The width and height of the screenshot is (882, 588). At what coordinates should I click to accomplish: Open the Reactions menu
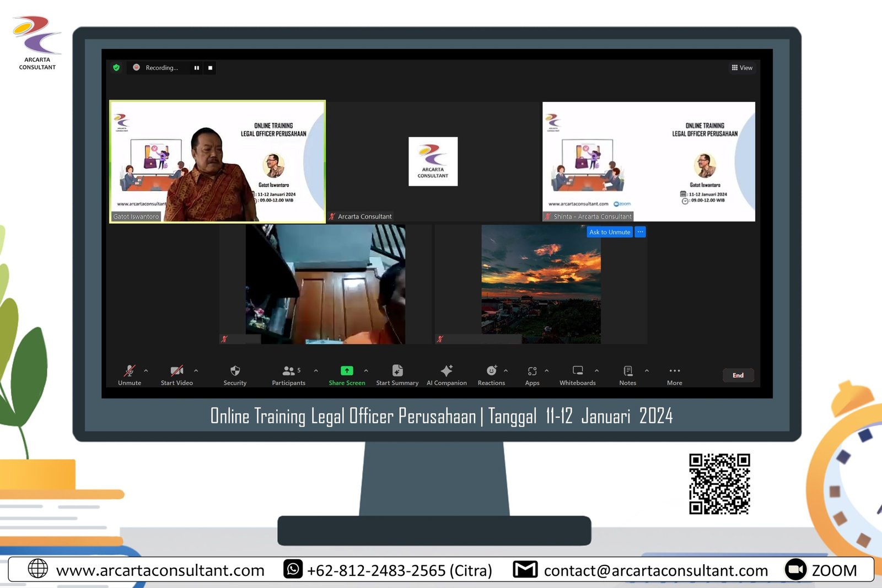click(491, 371)
